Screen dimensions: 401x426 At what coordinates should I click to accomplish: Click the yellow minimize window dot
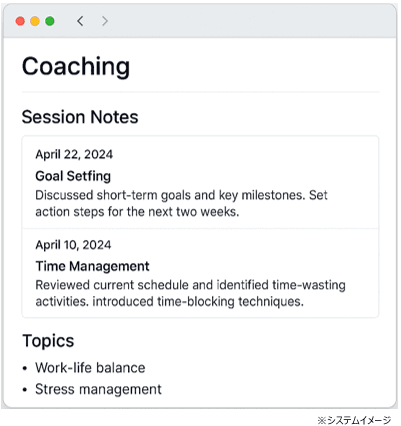coord(35,21)
